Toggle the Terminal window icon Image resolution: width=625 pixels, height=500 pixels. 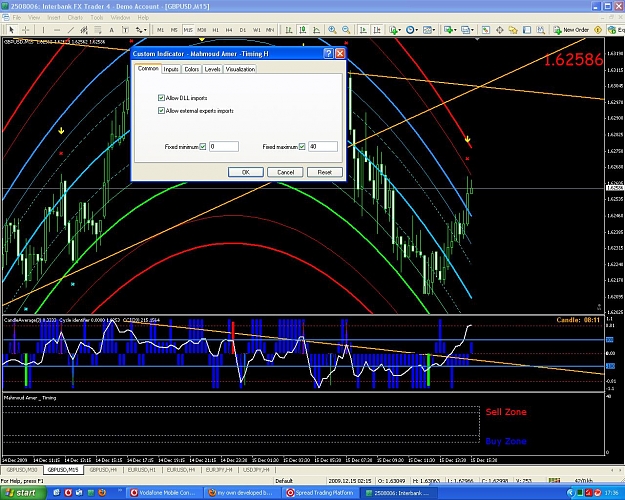click(x=527, y=30)
